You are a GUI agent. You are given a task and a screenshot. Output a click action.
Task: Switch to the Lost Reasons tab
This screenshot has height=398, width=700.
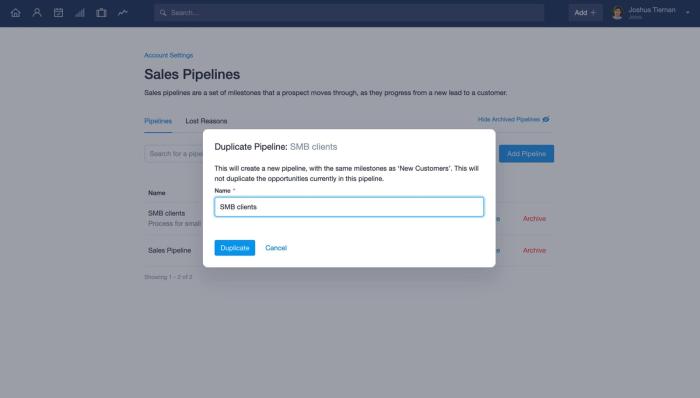(x=206, y=121)
